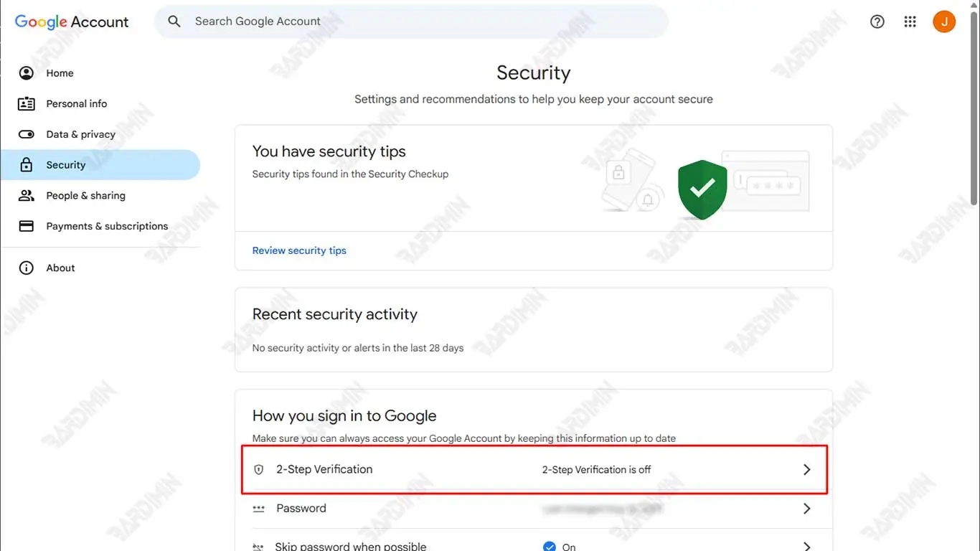980x551 pixels.
Task: Click the Home sidebar icon
Action: coord(27,73)
